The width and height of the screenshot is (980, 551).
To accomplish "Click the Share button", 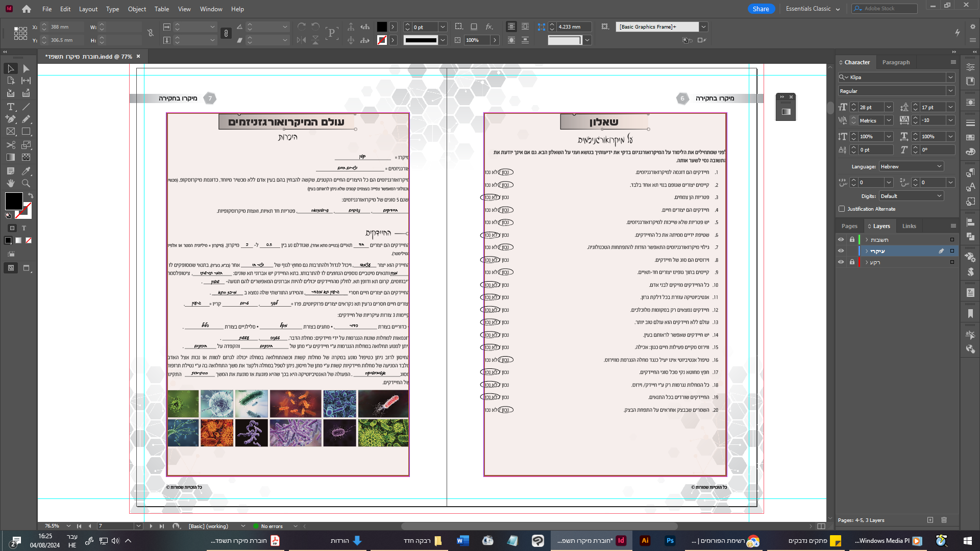I will [761, 9].
